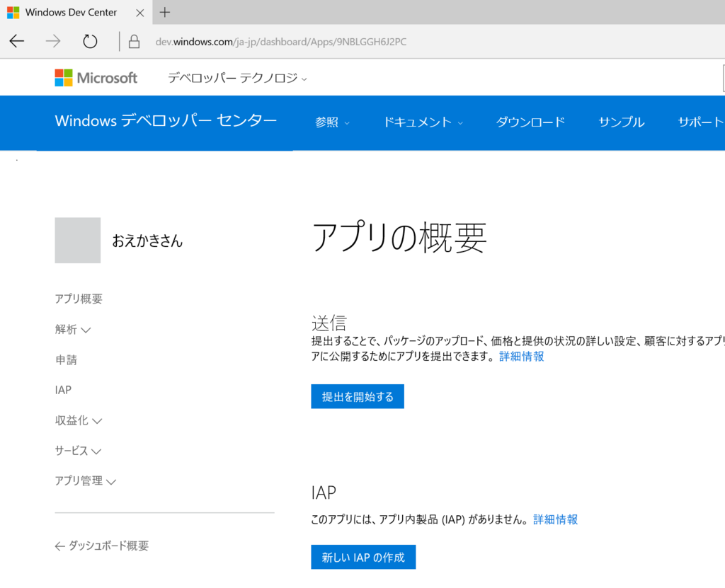The image size is (725, 588).
Task: Go back to ダッシュボード概要
Action: (102, 546)
